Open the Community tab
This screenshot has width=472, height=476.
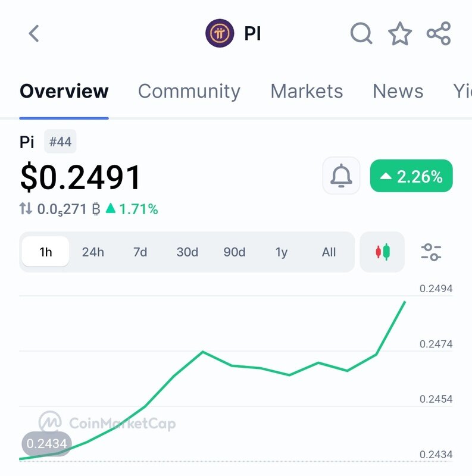[189, 91]
